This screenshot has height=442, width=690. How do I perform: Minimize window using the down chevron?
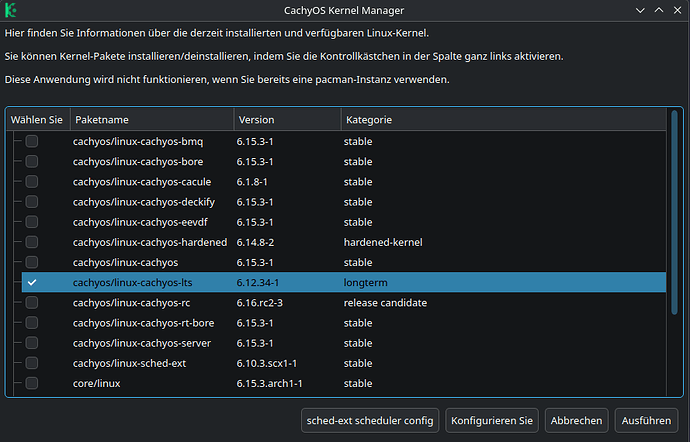coord(640,10)
